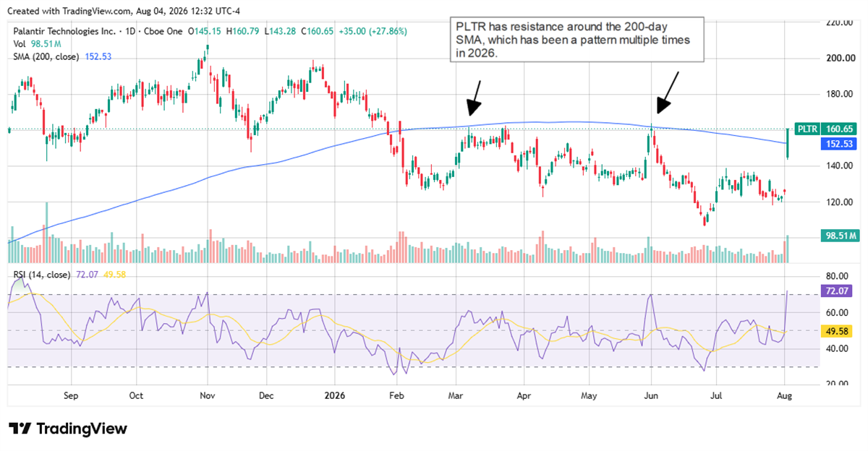The width and height of the screenshot is (868, 451).
Task: Click the Apr label on the time axis
Action: click(x=524, y=397)
